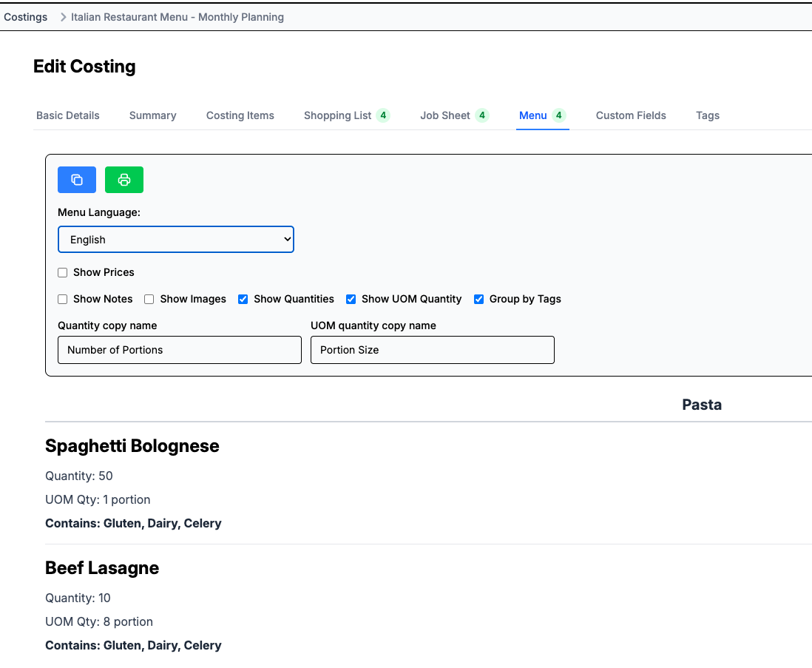Click the Pasta group heading

[702, 405]
